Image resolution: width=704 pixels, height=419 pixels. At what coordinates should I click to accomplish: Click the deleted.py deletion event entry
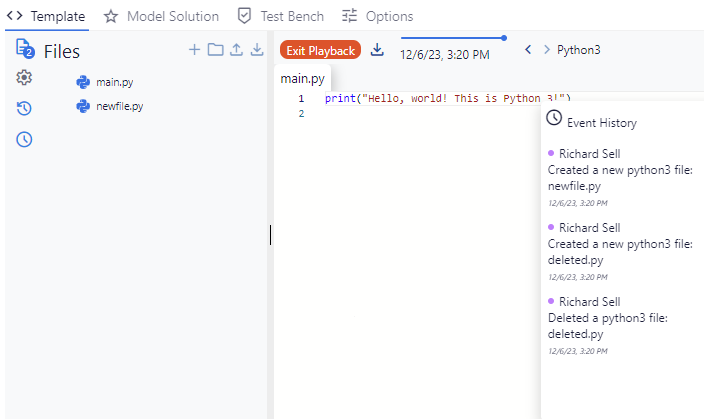click(x=608, y=326)
